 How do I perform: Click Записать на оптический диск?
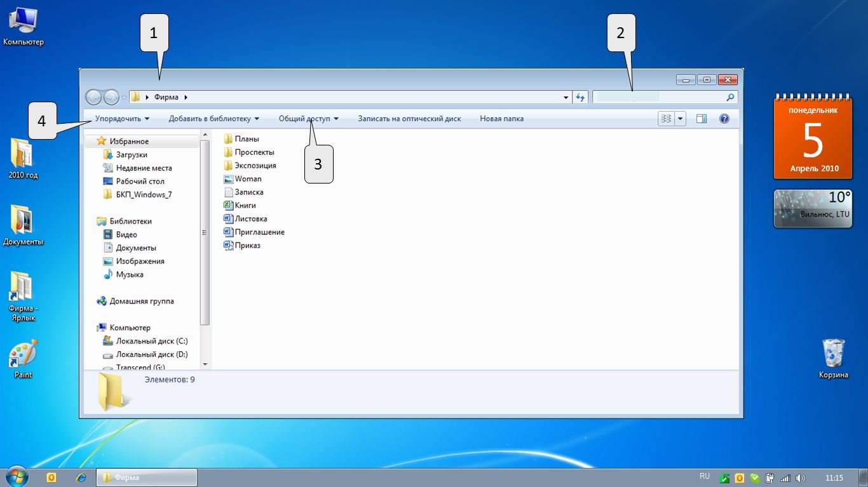(x=409, y=119)
